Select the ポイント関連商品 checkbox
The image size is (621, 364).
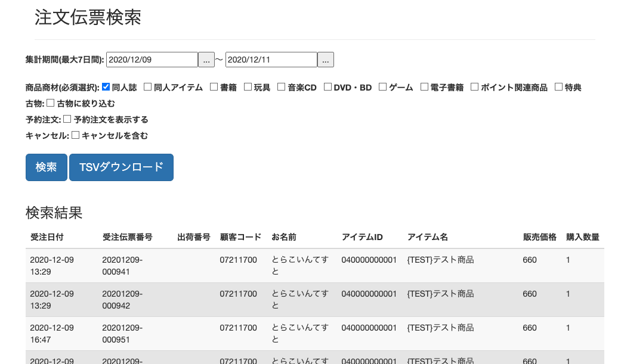[x=474, y=87]
